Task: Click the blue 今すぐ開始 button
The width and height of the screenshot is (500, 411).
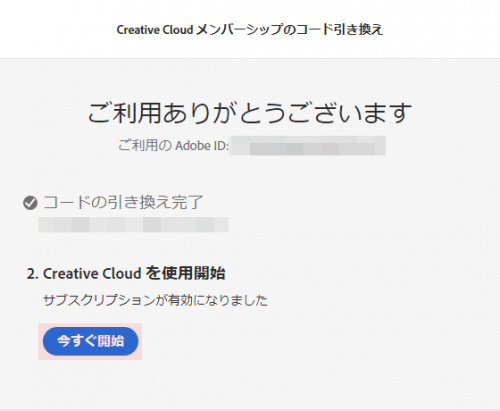Action: [90, 341]
